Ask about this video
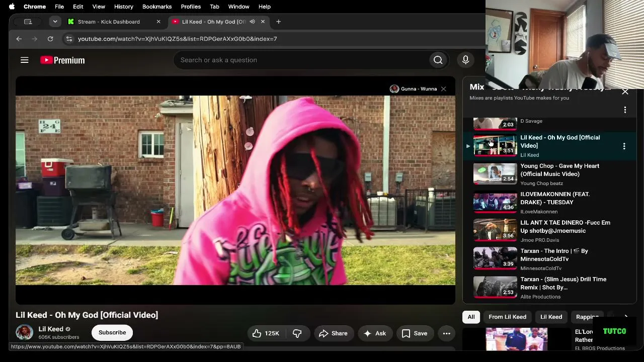644x362 pixels. click(375, 333)
